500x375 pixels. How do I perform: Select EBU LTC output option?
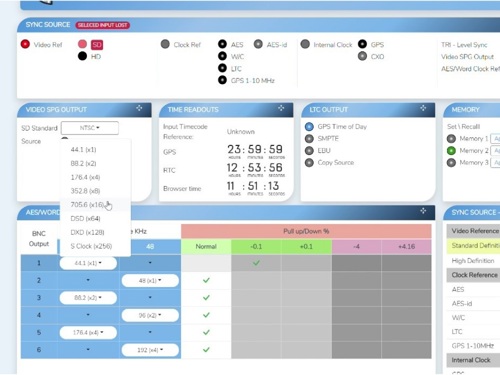pos(309,151)
